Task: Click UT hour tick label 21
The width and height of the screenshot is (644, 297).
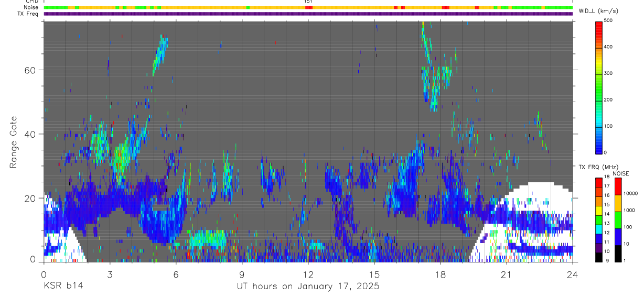Action: click(507, 274)
